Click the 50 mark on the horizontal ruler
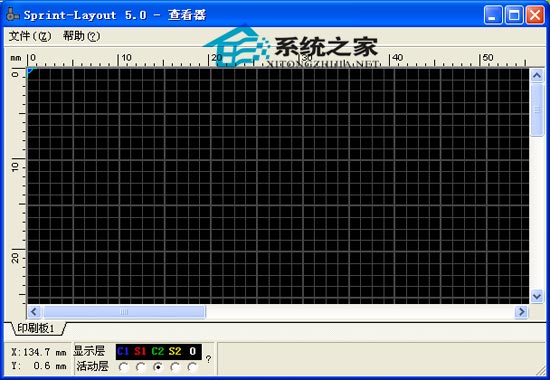 pyautogui.click(x=488, y=58)
